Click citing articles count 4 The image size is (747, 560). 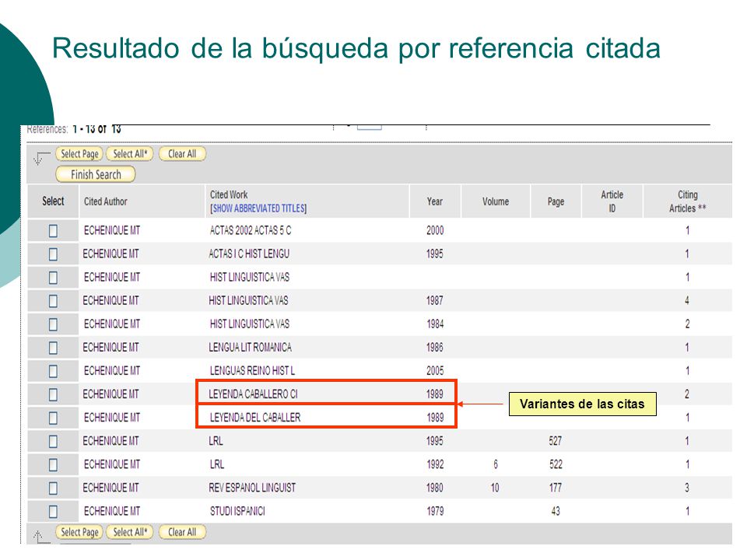tap(687, 300)
